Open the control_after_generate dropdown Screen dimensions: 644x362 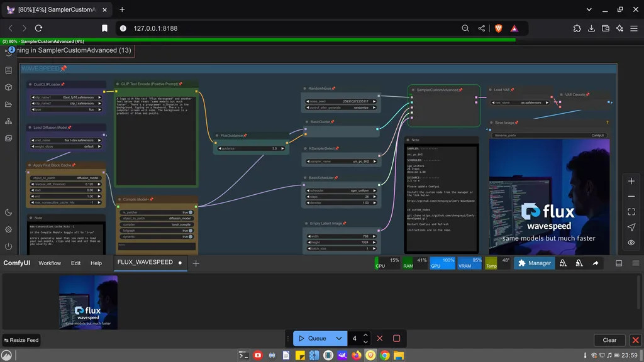pyautogui.click(x=341, y=107)
